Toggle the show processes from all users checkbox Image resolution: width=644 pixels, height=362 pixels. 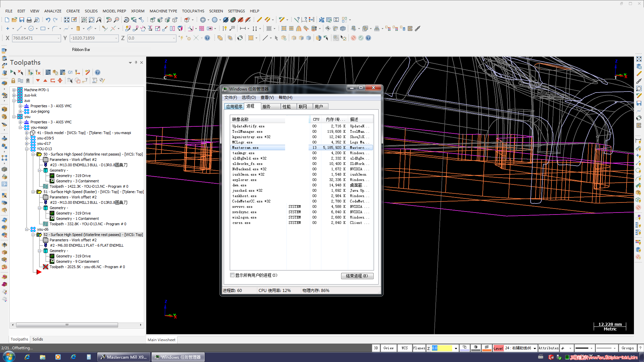pyautogui.click(x=232, y=275)
